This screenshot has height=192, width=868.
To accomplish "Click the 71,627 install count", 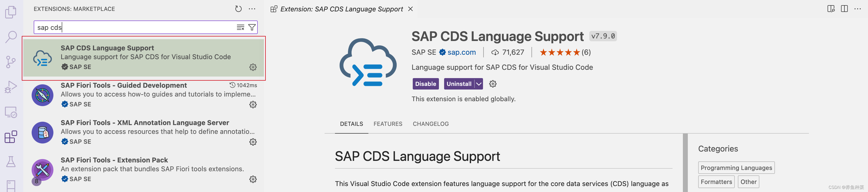I will point(507,52).
